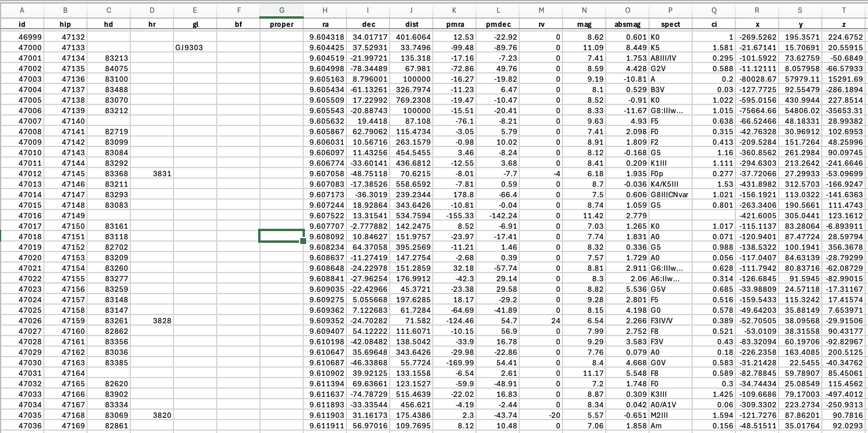Viewport: 868px width, 433px height.
Task: Select column G header
Action: [x=282, y=10]
